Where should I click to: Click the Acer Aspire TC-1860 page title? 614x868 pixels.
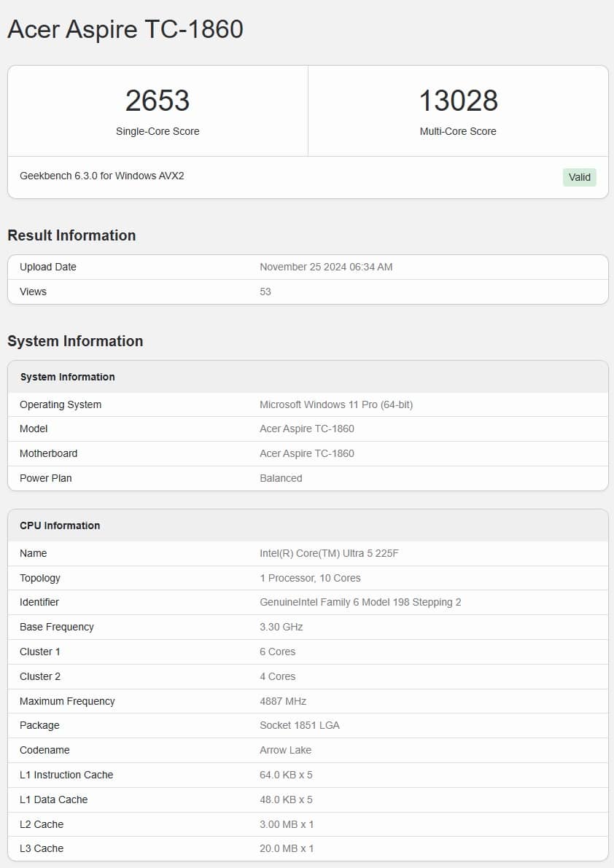(x=125, y=29)
